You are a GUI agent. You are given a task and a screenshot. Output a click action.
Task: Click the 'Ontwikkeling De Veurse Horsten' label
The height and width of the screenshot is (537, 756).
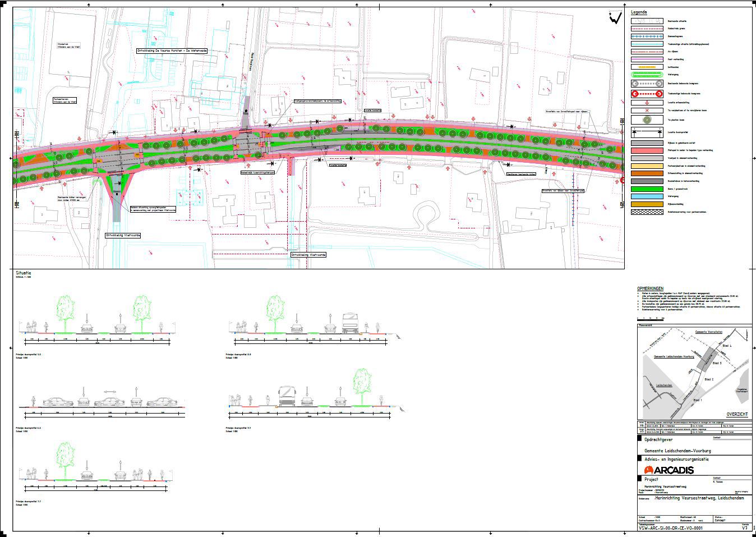coord(172,51)
